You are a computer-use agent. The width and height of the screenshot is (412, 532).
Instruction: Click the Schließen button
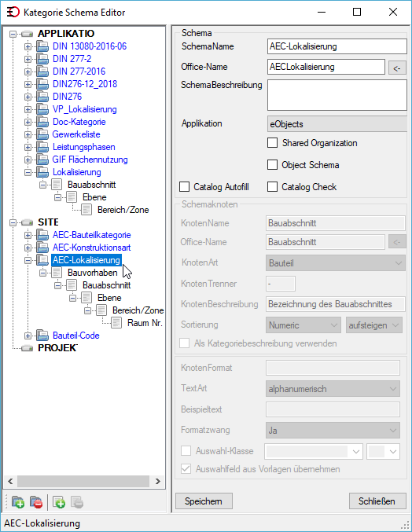pyautogui.click(x=377, y=501)
